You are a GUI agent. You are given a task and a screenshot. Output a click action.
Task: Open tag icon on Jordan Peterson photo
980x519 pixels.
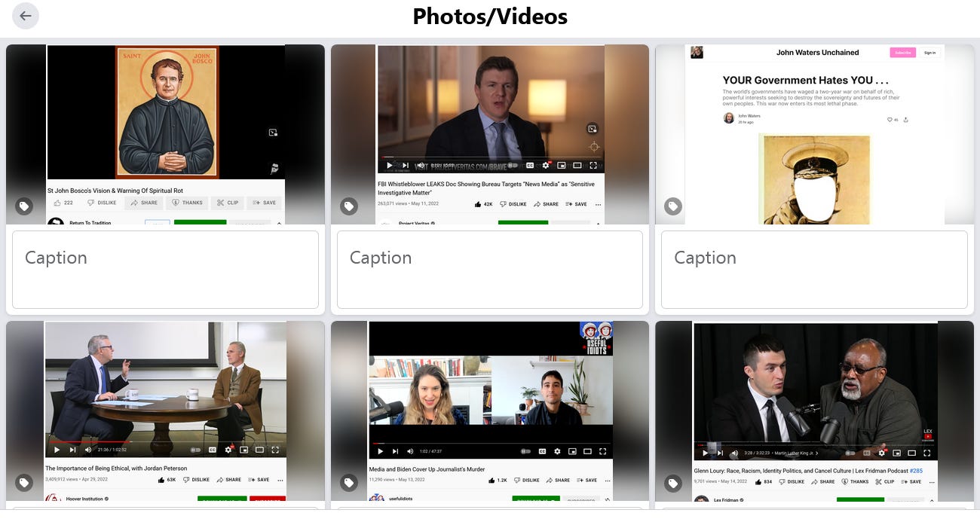click(x=24, y=483)
